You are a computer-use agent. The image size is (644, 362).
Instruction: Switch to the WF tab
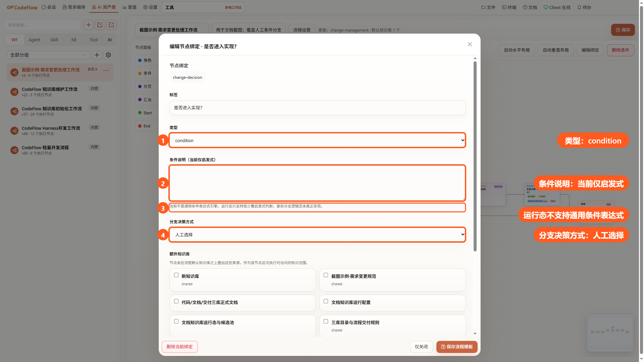point(14,40)
